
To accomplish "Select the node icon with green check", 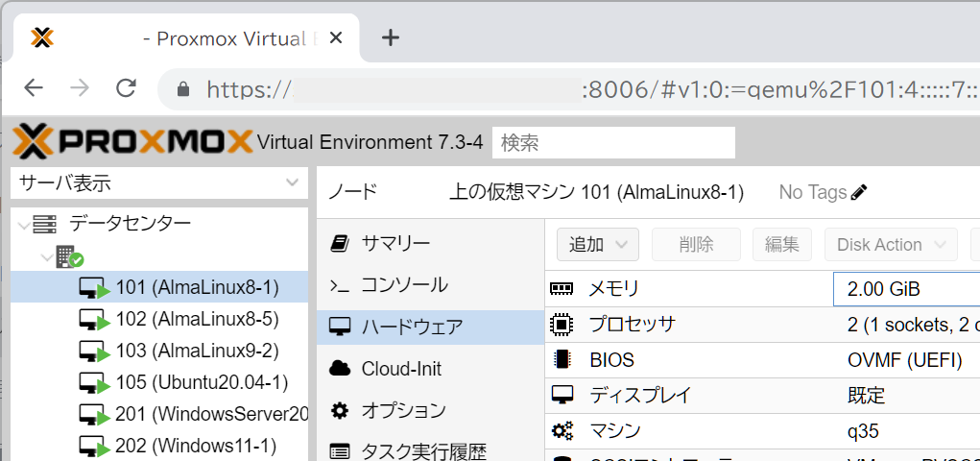I will pos(69,256).
